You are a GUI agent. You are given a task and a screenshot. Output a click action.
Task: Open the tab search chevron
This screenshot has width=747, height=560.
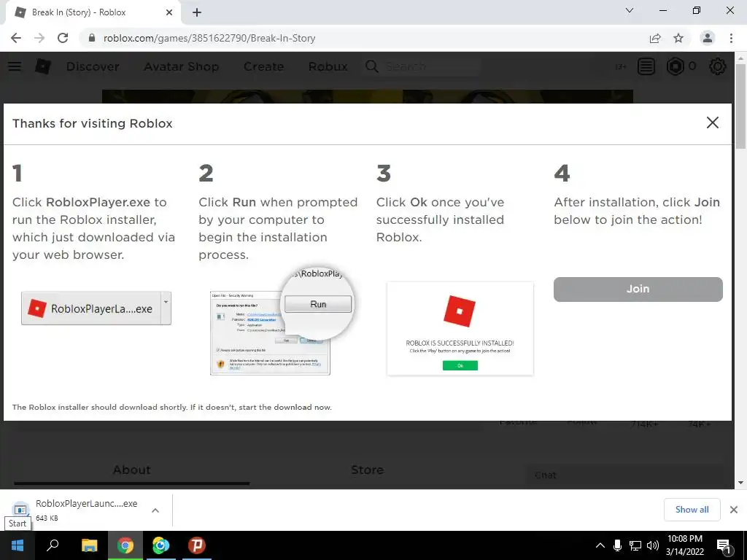630,10
